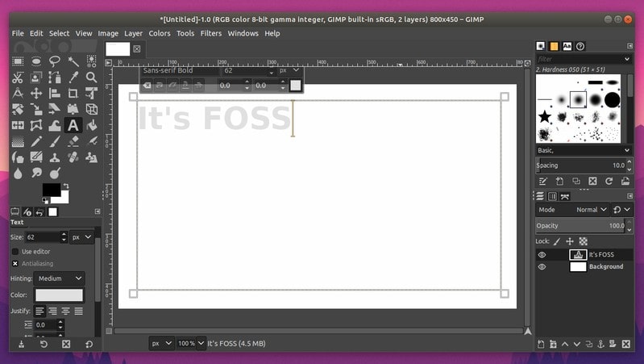Hide the Background layer
Viewport: 644px width, 364px height.
click(x=542, y=266)
